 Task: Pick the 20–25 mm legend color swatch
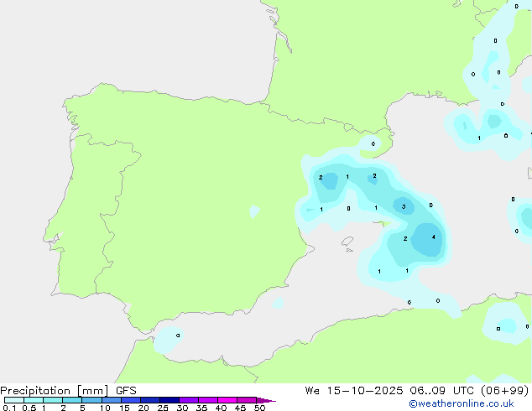(x=150, y=400)
